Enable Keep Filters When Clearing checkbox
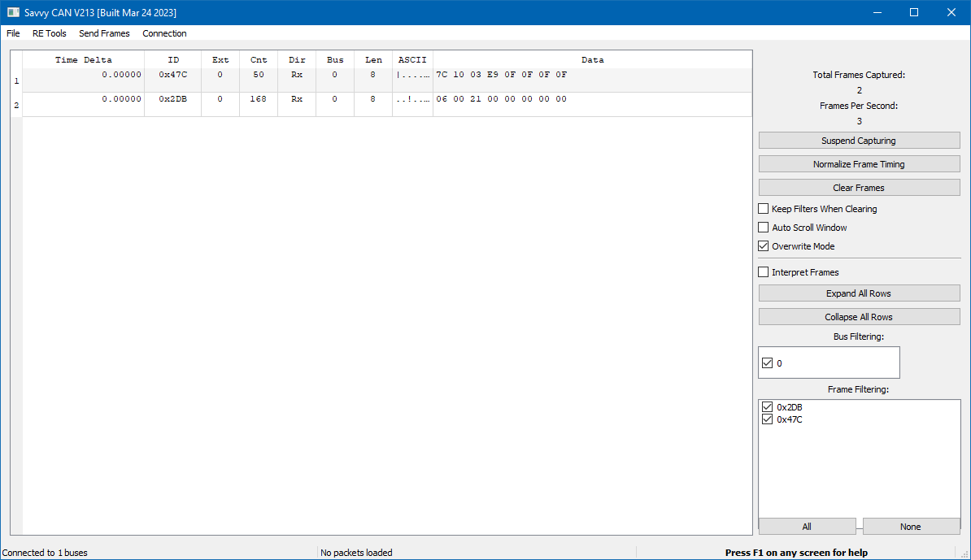Image resolution: width=971 pixels, height=560 pixels. pyautogui.click(x=764, y=209)
